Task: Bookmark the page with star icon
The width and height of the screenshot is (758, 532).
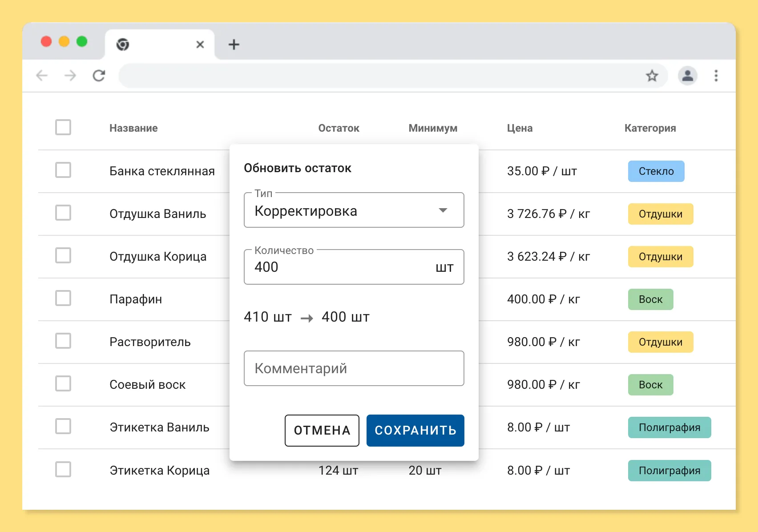Action: pyautogui.click(x=652, y=76)
